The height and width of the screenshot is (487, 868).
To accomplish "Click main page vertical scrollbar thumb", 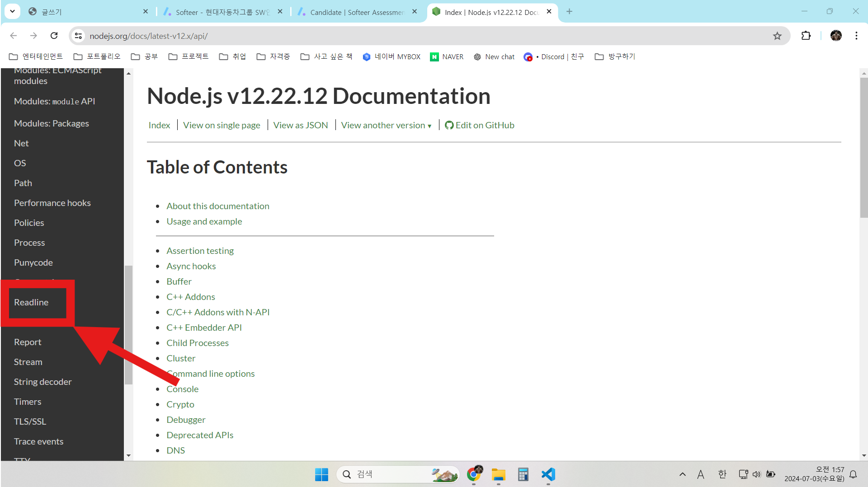I will coord(864,148).
